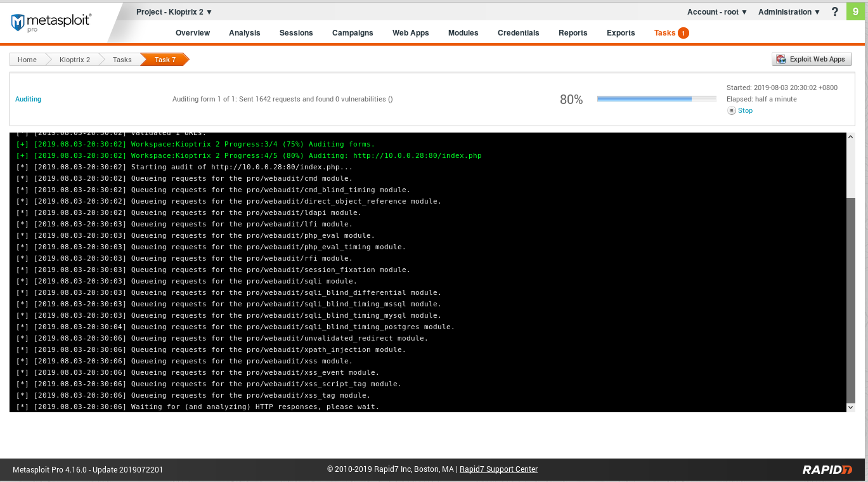Click the Kioptrix 2 breadcrumb
868x482 pixels.
coord(75,60)
